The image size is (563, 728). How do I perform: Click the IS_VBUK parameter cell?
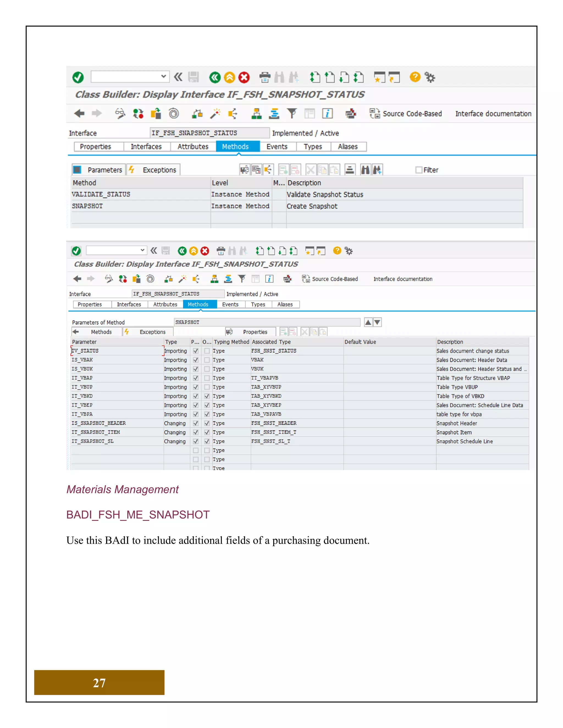point(117,369)
